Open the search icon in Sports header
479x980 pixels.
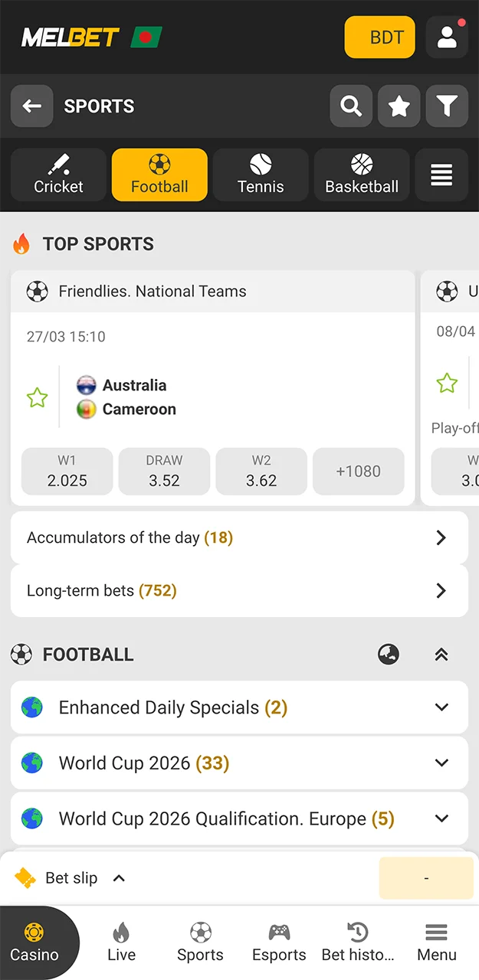click(351, 106)
